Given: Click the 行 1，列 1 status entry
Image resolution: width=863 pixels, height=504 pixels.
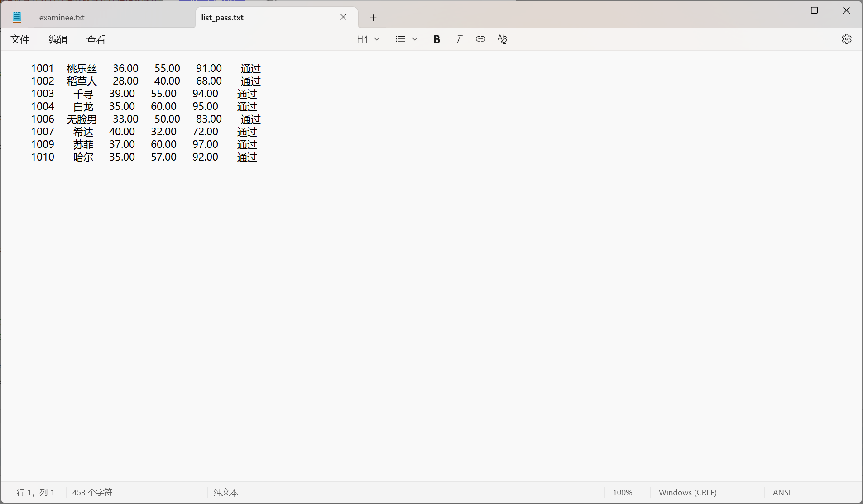Looking at the screenshot, I should (35, 493).
